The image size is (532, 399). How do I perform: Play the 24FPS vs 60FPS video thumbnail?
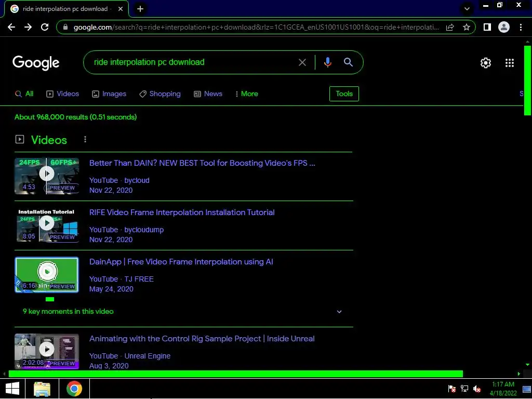pyautogui.click(x=47, y=176)
